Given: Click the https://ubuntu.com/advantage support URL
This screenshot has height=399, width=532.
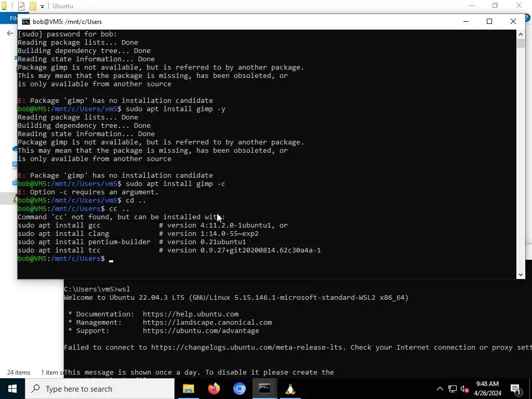Looking at the screenshot, I should (201, 331).
